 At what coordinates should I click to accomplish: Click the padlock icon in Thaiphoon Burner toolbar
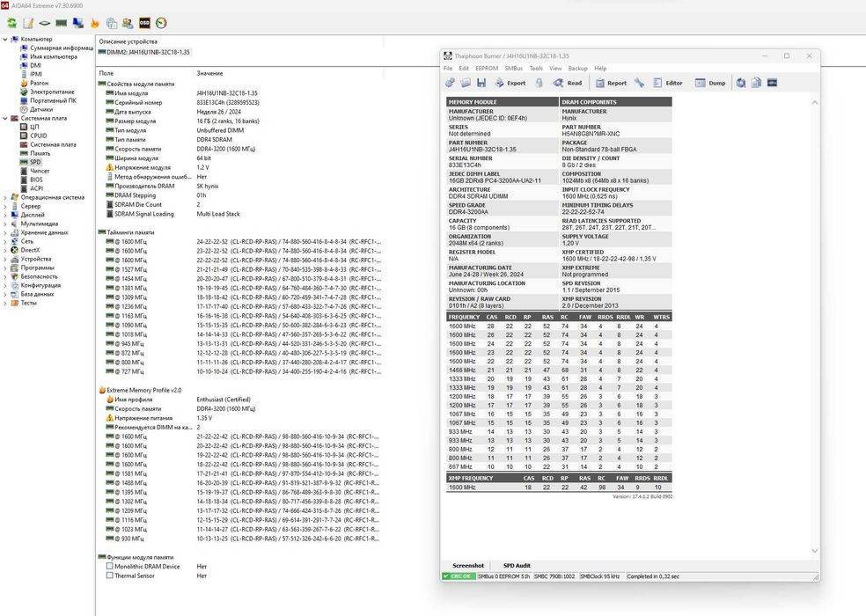click(539, 83)
